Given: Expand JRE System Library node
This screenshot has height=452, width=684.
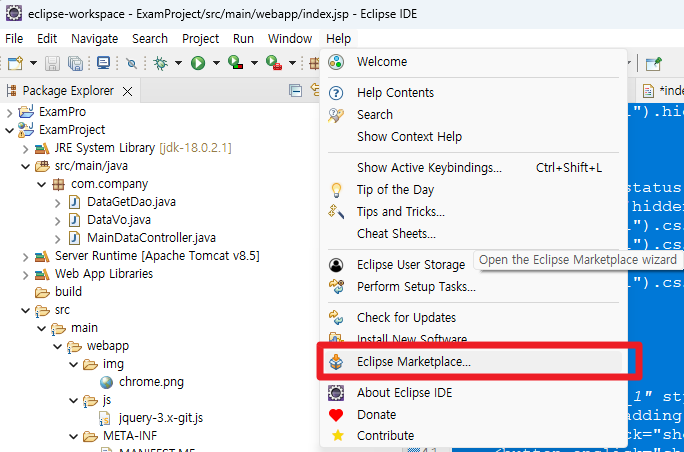Looking at the screenshot, I should [26, 148].
